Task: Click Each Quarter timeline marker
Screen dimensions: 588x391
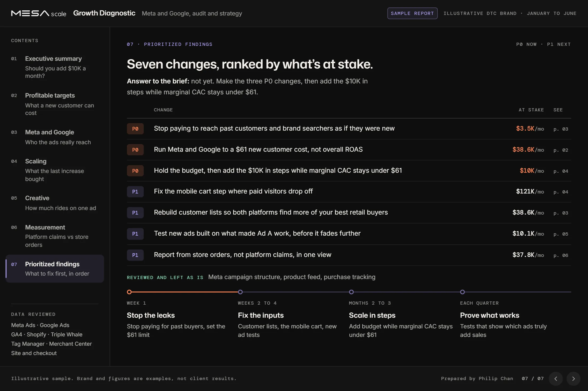Action: (x=462, y=292)
